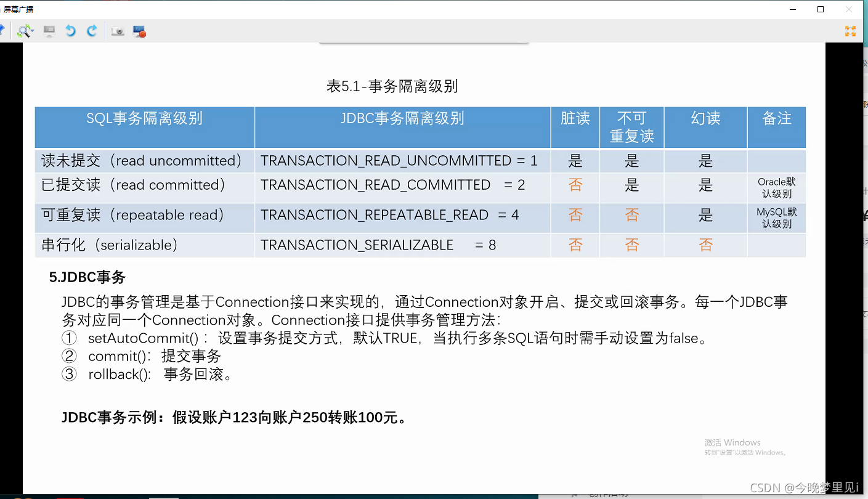Click TRANSACTION_READ_COMMITTED = 2 cell
Viewport: 868px width, 499px height.
403,187
